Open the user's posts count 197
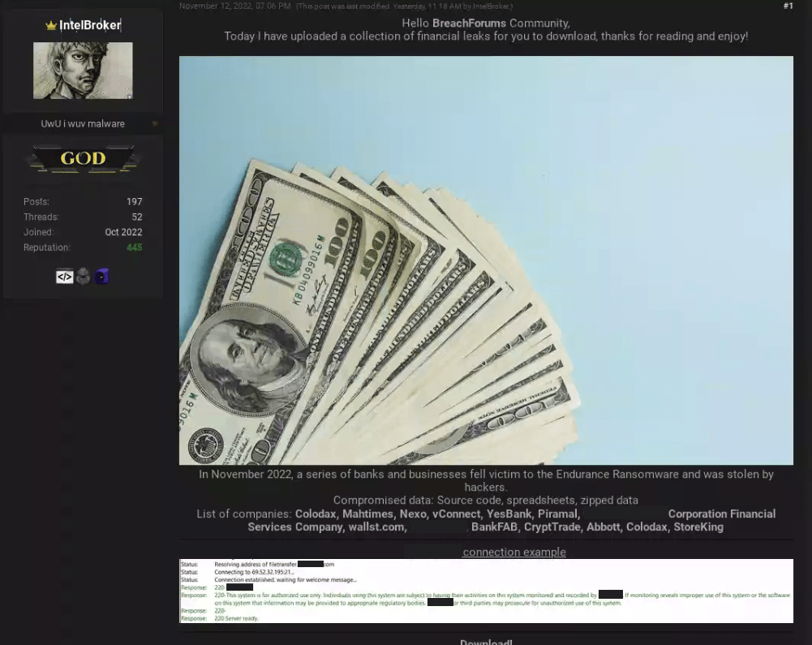The height and width of the screenshot is (645, 812). click(x=134, y=202)
